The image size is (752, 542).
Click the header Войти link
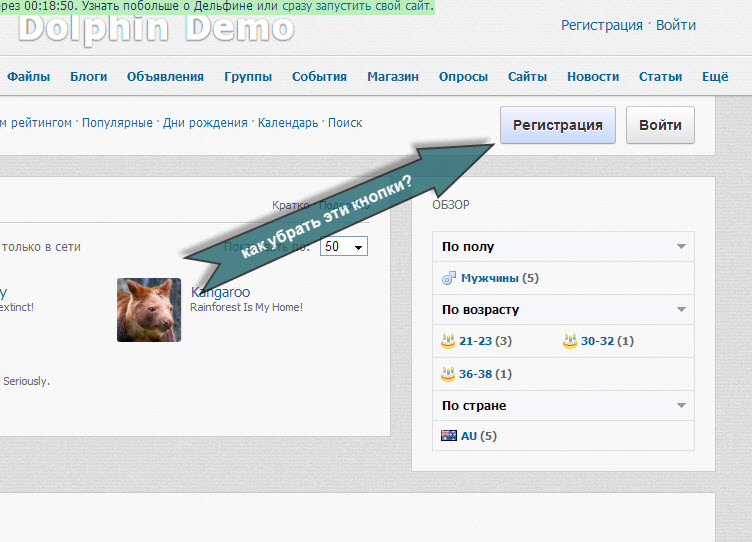(676, 25)
